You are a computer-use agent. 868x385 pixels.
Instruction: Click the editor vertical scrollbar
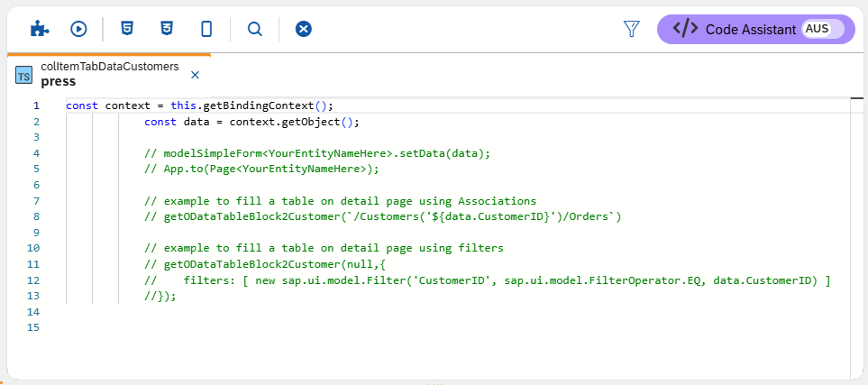(x=856, y=238)
